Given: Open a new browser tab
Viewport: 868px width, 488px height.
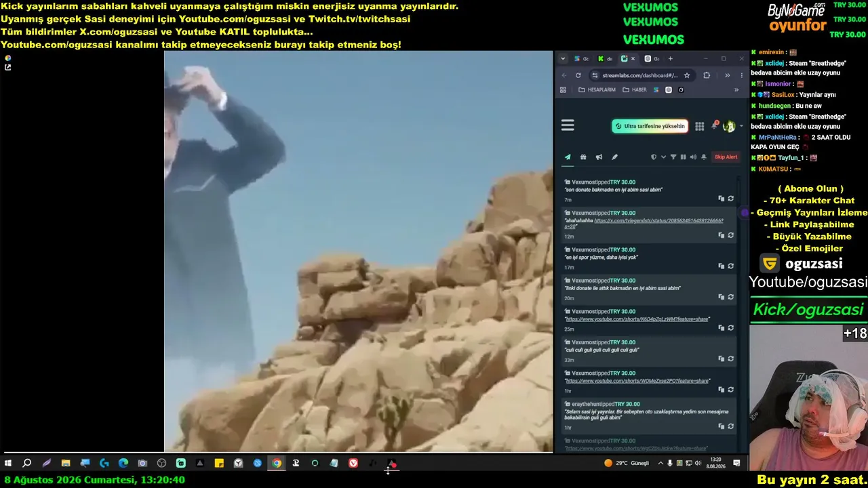Looking at the screenshot, I should (x=670, y=59).
